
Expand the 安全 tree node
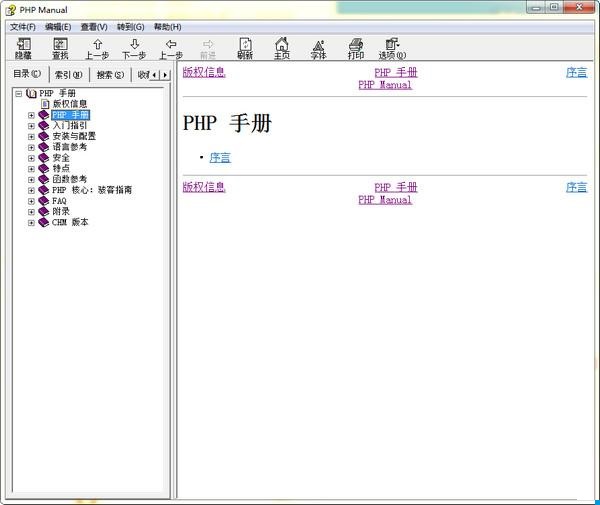(31, 158)
